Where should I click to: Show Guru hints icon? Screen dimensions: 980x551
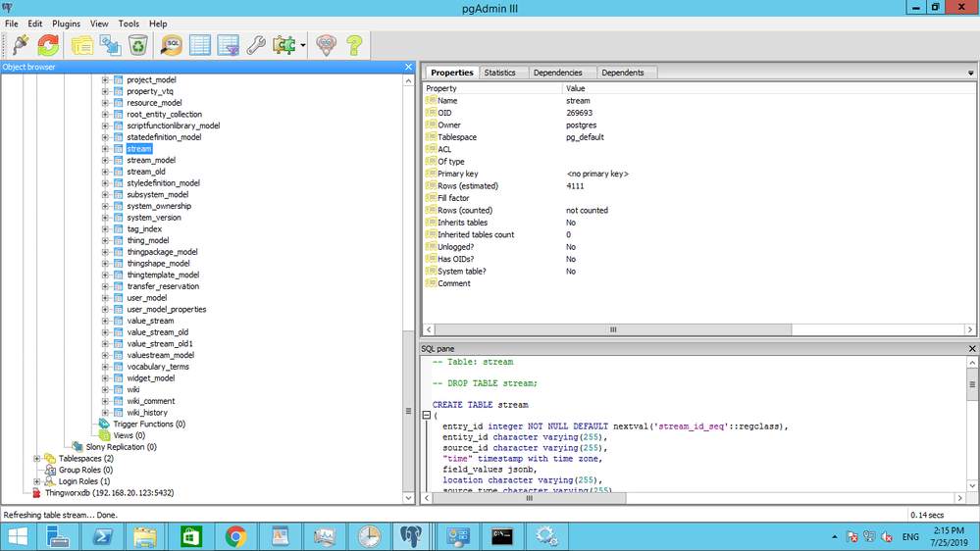pyautogui.click(x=327, y=45)
